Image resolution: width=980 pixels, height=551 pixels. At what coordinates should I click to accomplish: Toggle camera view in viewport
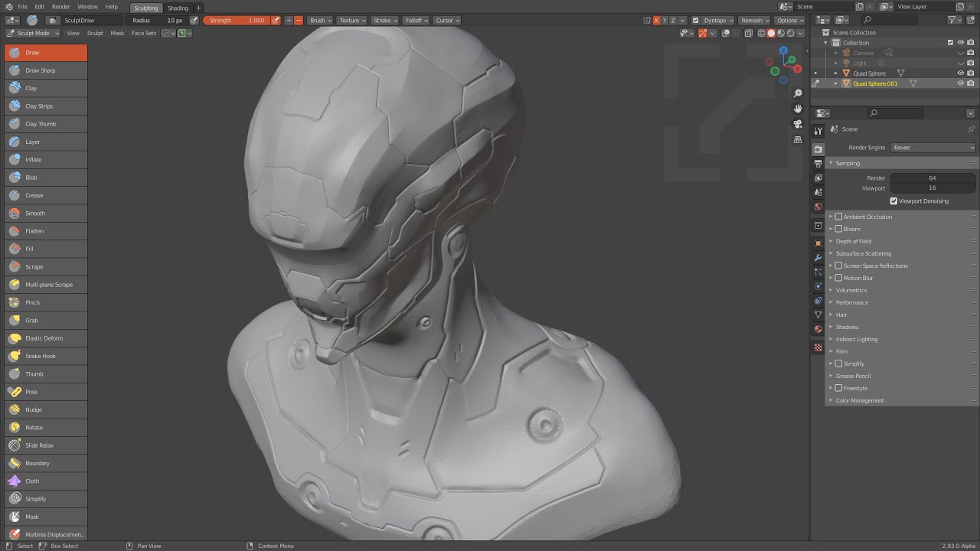798,124
